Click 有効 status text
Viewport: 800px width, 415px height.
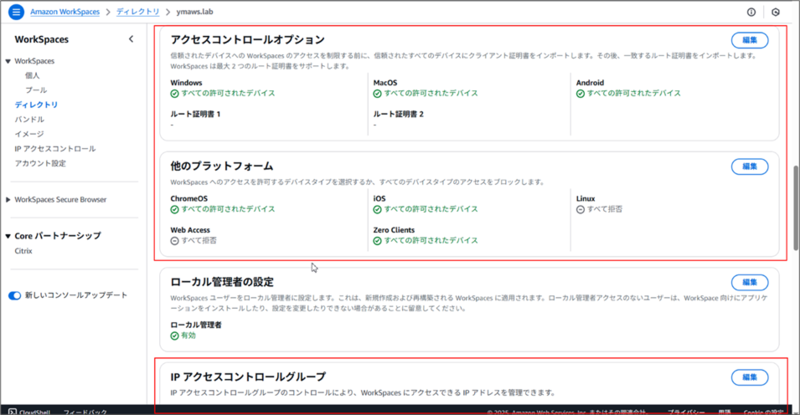pyautogui.click(x=188, y=336)
